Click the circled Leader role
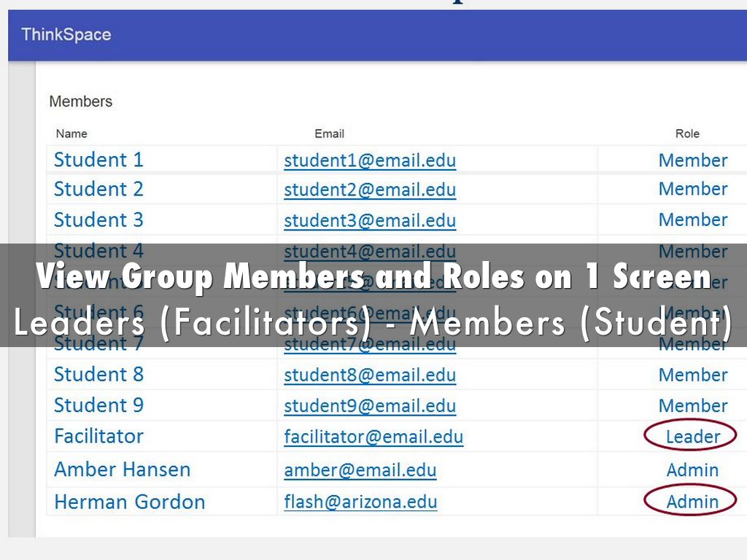 pyautogui.click(x=692, y=437)
